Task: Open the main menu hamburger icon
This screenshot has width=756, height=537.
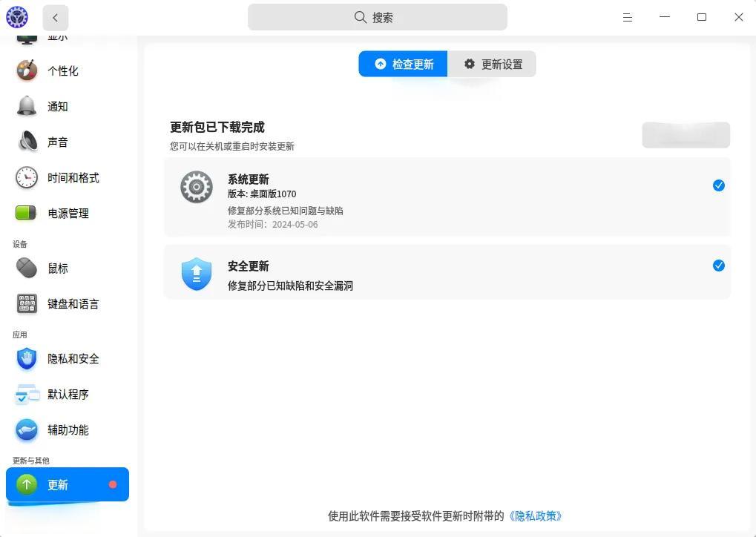Action: 628,17
